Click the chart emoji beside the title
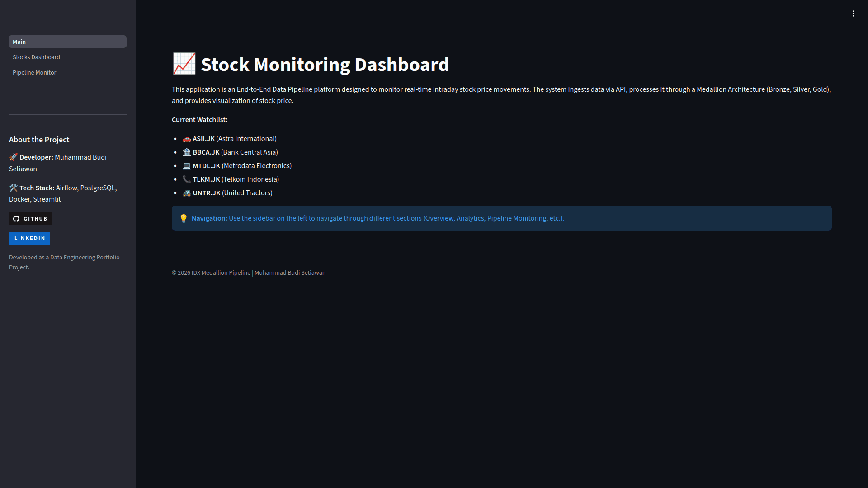This screenshot has width=868, height=488. click(184, 64)
